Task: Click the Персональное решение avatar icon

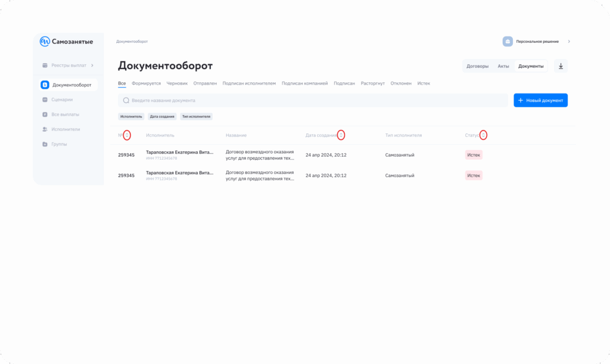Action: click(x=508, y=42)
